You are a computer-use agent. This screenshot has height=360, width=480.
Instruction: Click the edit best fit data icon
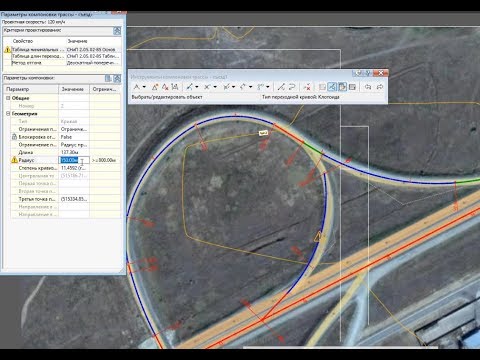[x=322, y=87]
